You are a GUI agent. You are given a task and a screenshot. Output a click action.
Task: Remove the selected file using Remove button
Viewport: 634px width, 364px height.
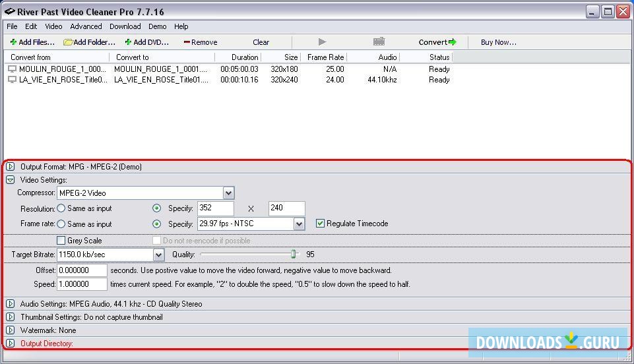coord(200,42)
